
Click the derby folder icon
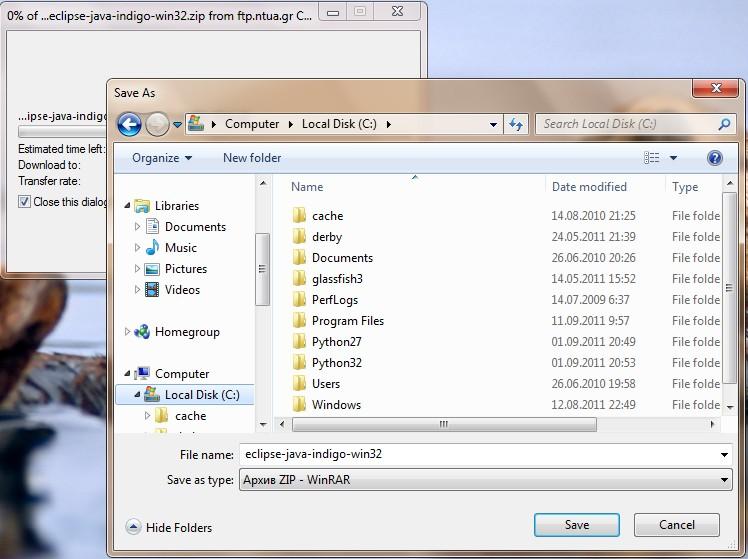tap(299, 237)
